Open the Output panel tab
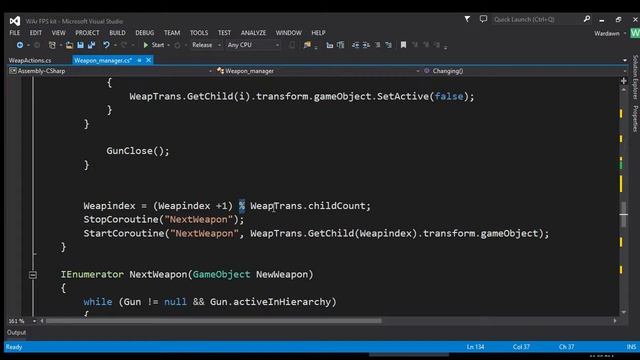The width and height of the screenshot is (640, 360). click(x=16, y=333)
